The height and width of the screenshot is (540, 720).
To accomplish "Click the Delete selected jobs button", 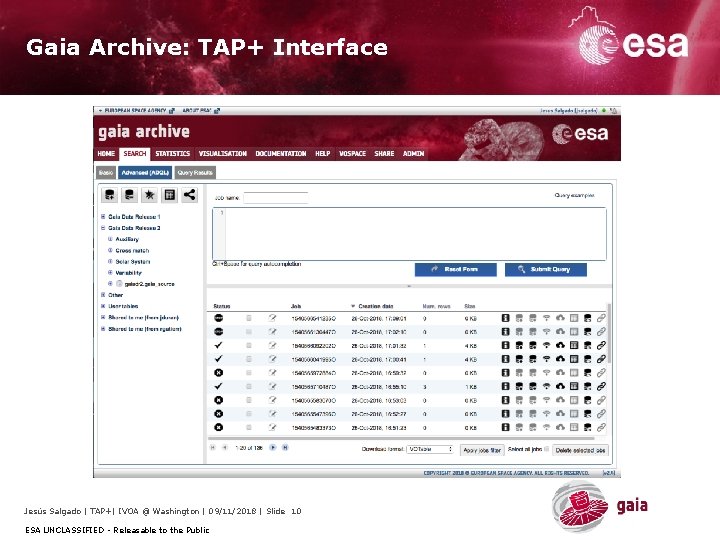I will pyautogui.click(x=581, y=450).
